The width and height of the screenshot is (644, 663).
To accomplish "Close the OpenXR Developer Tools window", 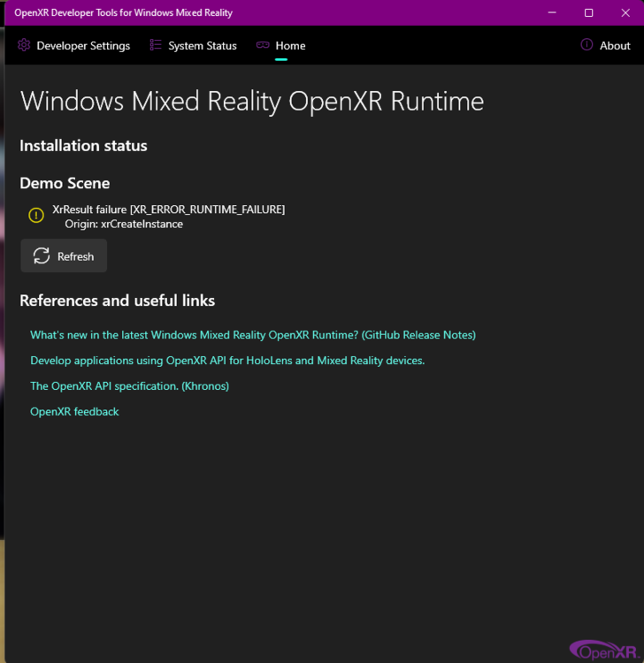I will (x=625, y=12).
